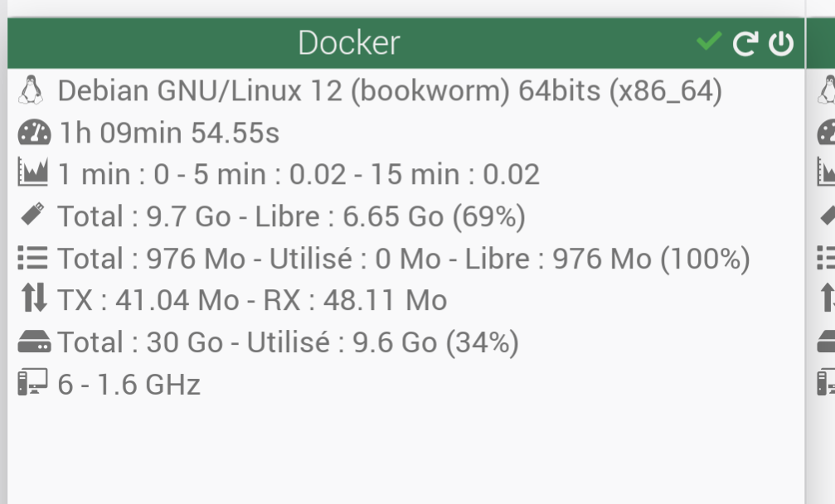This screenshot has height=504, width=835.
Task: Click the 6 - 1.6 GHz CPU value
Action: point(129,385)
